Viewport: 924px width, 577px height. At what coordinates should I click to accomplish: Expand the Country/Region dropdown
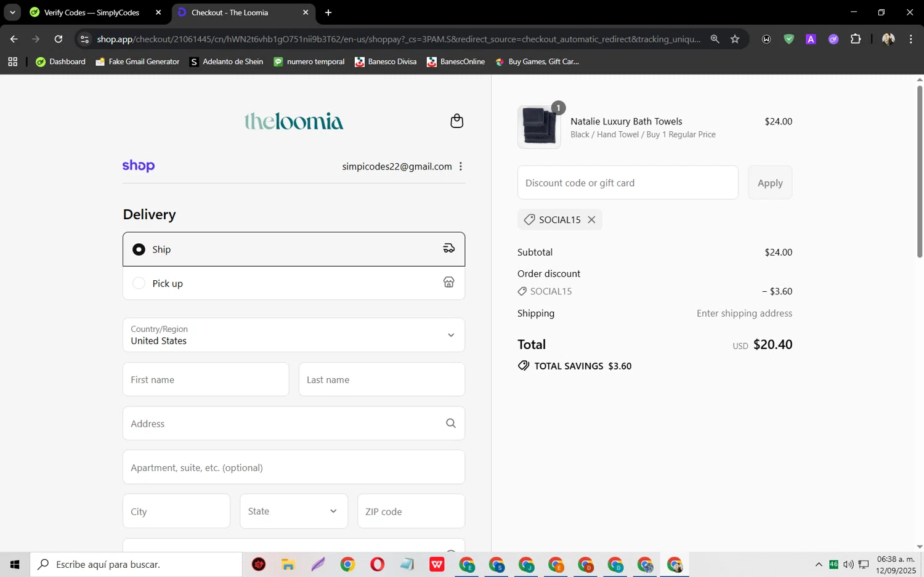[x=294, y=335]
